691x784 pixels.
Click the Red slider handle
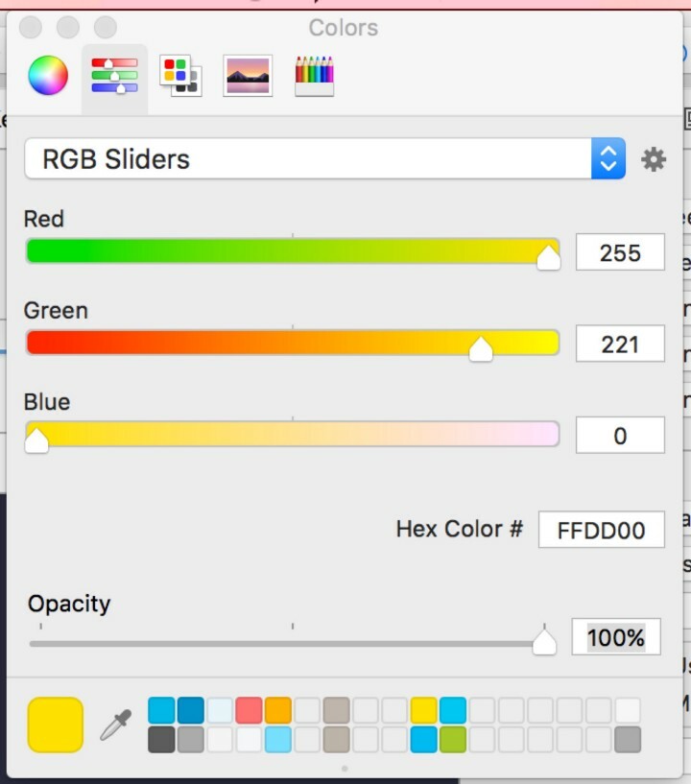click(x=548, y=257)
